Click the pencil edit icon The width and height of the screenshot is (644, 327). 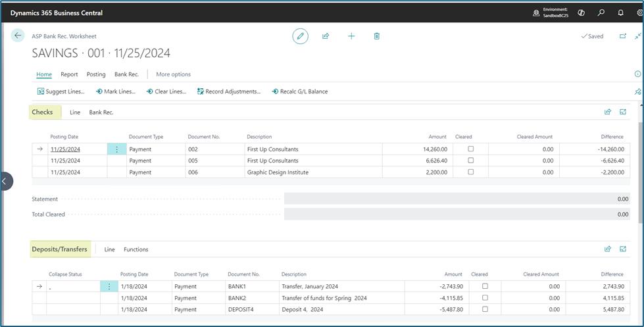point(300,36)
